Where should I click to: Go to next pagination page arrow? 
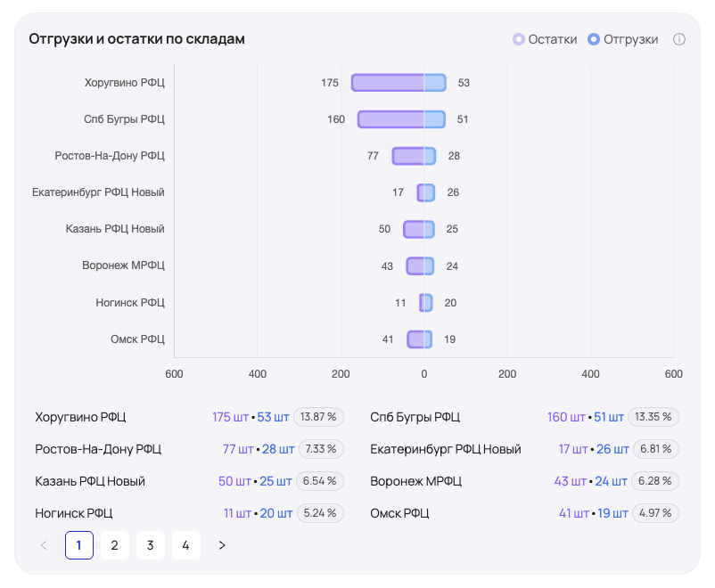pos(222,545)
